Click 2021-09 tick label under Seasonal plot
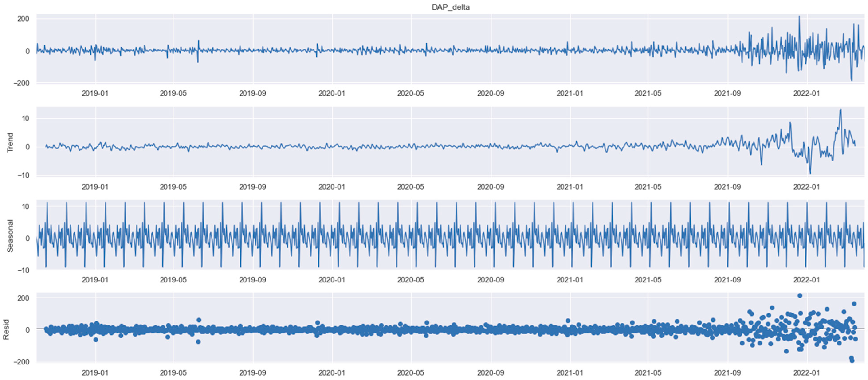The height and width of the screenshot is (380, 868). (x=727, y=280)
